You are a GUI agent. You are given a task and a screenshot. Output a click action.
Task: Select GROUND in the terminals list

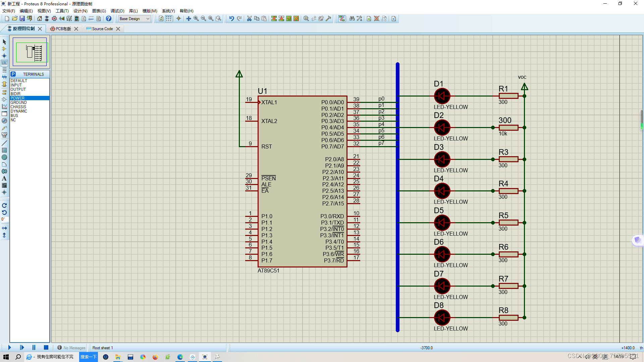(x=18, y=103)
